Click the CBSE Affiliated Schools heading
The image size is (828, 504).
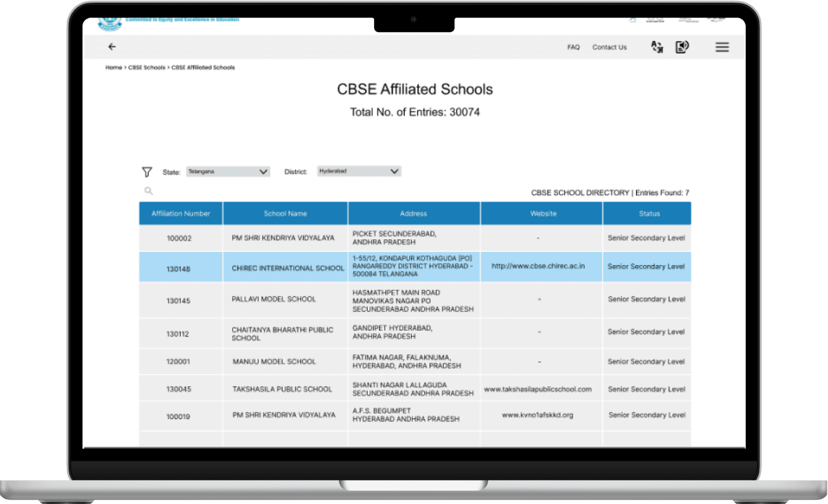pos(415,89)
